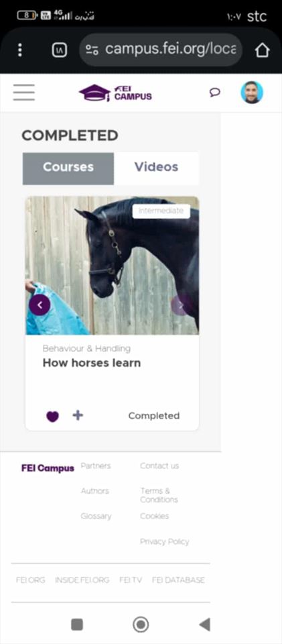This screenshot has width=282, height=644.
Task: Open the browser tab switcher icon
Action: click(x=60, y=50)
